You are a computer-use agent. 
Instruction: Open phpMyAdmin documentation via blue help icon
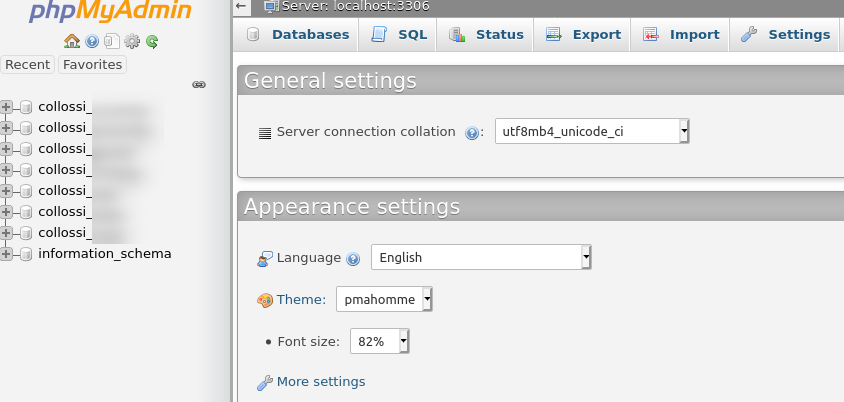tap(92, 41)
